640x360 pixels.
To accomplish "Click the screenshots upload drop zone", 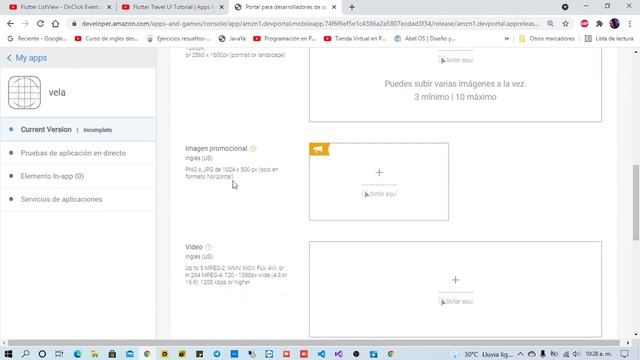I will click(x=455, y=85).
